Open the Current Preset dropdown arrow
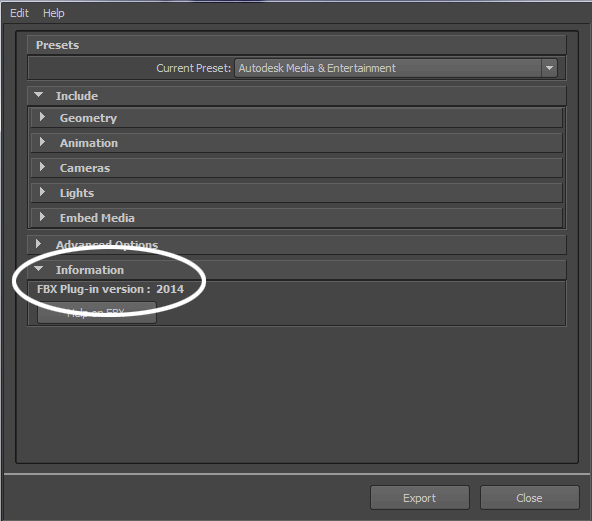592x521 pixels. click(549, 68)
